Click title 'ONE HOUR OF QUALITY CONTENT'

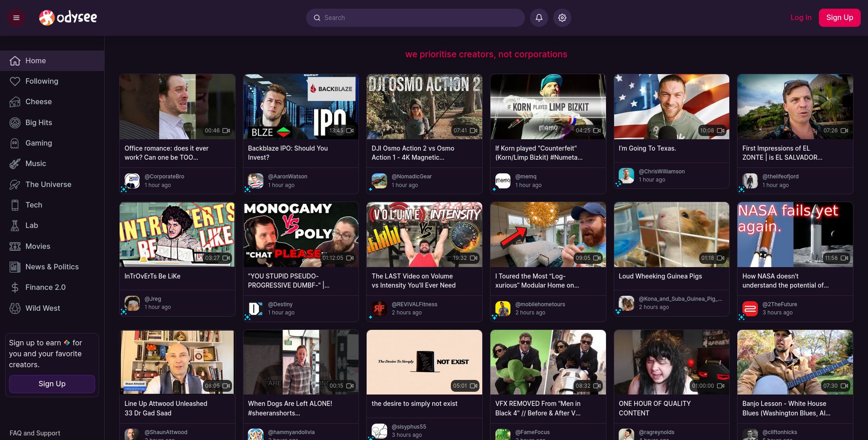click(x=655, y=408)
